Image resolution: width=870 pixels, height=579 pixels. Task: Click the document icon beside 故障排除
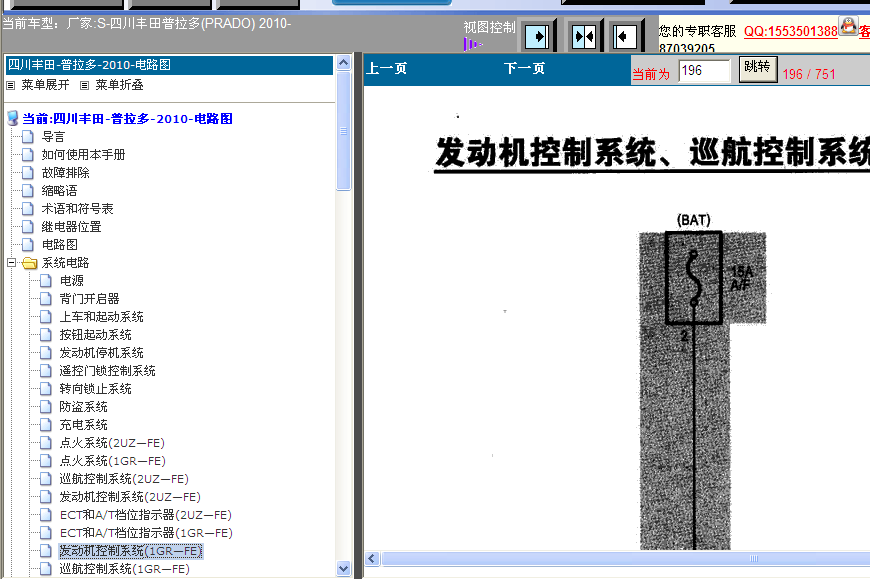click(28, 173)
